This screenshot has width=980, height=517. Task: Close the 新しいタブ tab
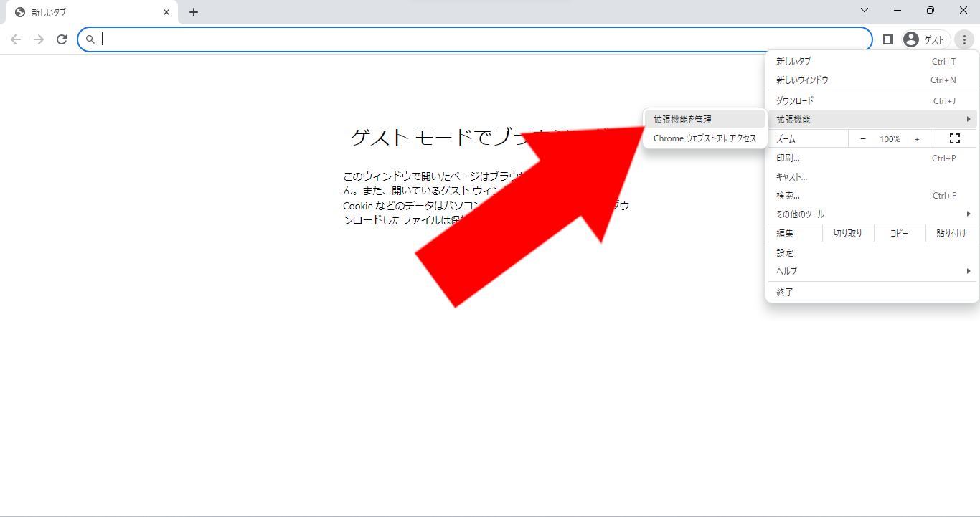click(166, 12)
